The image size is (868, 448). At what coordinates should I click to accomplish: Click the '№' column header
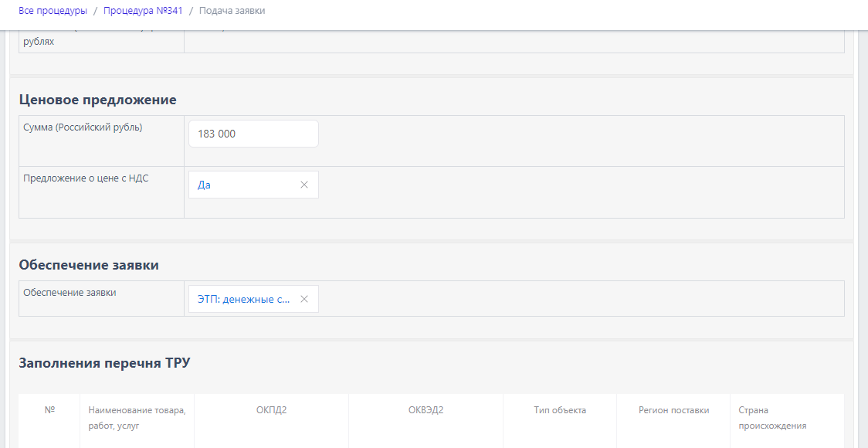(x=49, y=410)
